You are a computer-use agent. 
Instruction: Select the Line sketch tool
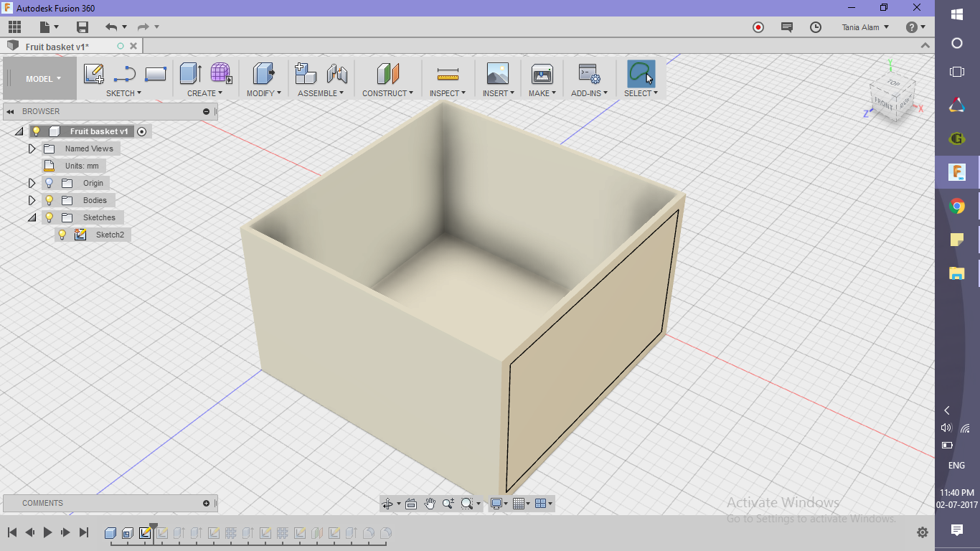tap(125, 74)
